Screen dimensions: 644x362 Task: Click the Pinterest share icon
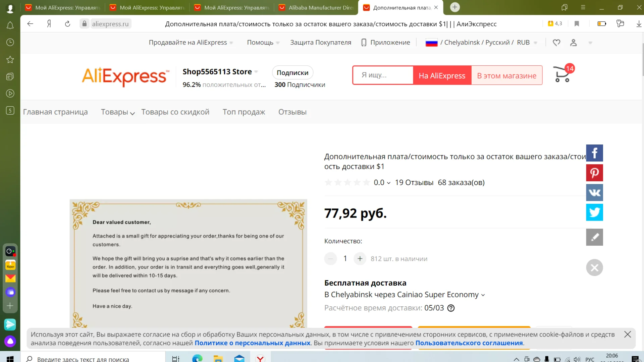(x=594, y=173)
